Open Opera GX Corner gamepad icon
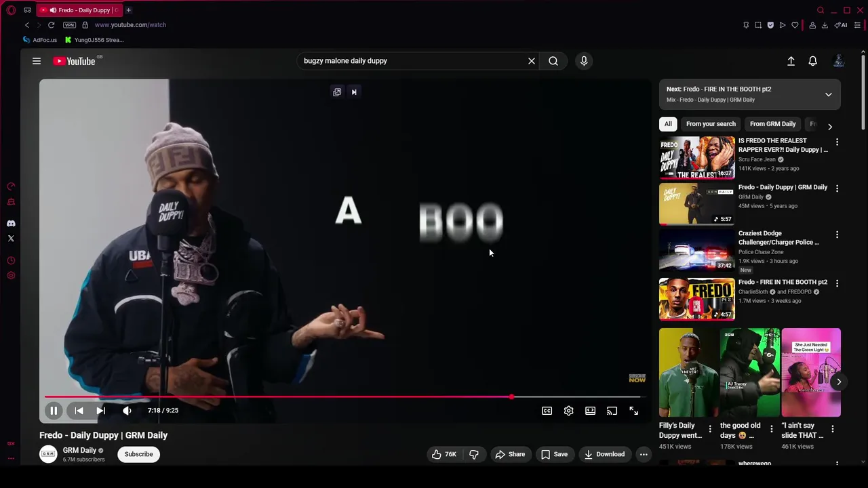Viewport: 868px width, 488px height. coord(27,10)
